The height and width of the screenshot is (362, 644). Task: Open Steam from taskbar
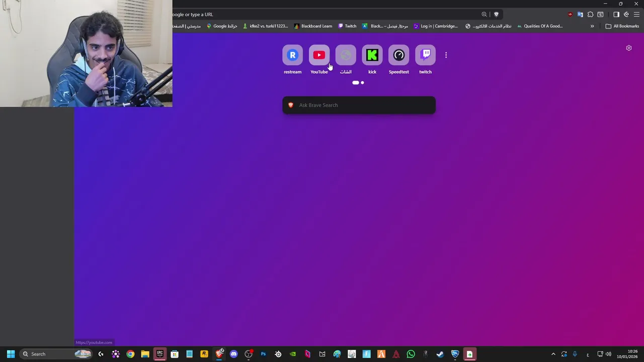[440, 354]
